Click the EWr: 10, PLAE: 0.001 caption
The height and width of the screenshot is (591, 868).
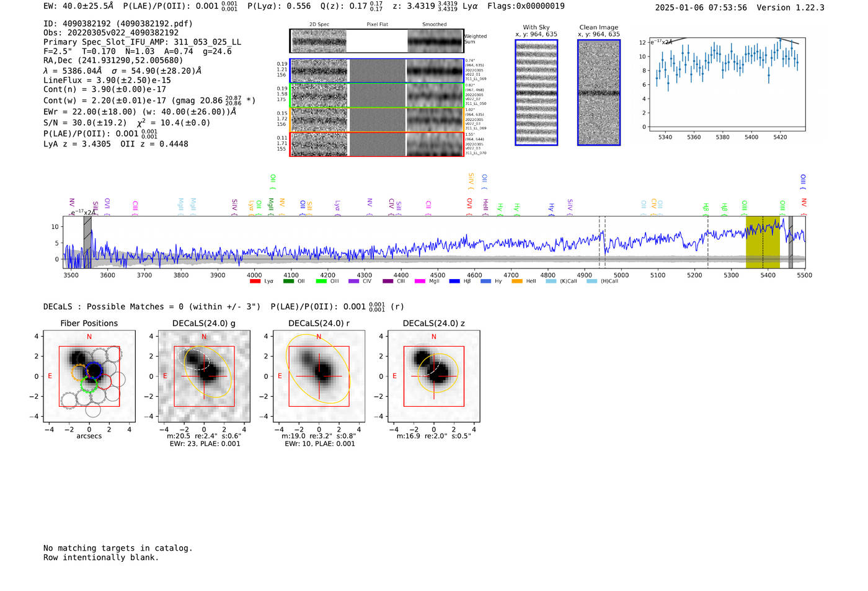pos(320,444)
